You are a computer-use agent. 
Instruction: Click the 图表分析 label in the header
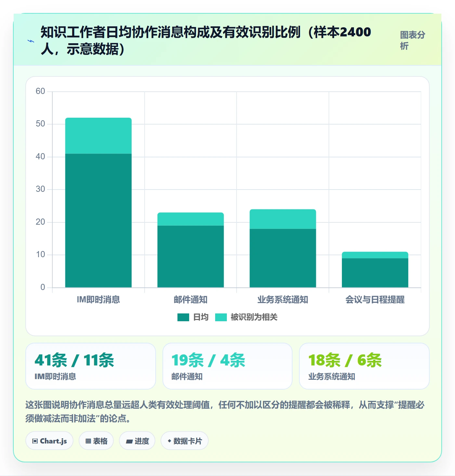[x=412, y=40]
